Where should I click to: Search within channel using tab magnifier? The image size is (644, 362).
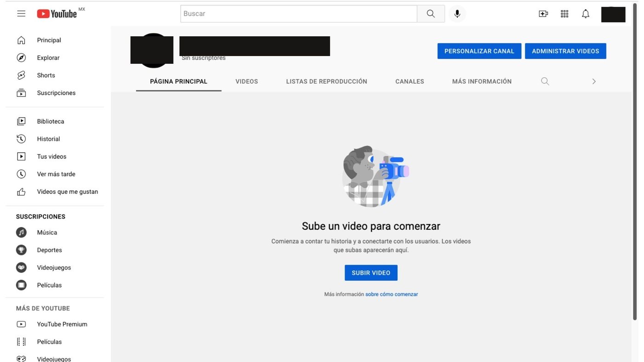tap(545, 81)
